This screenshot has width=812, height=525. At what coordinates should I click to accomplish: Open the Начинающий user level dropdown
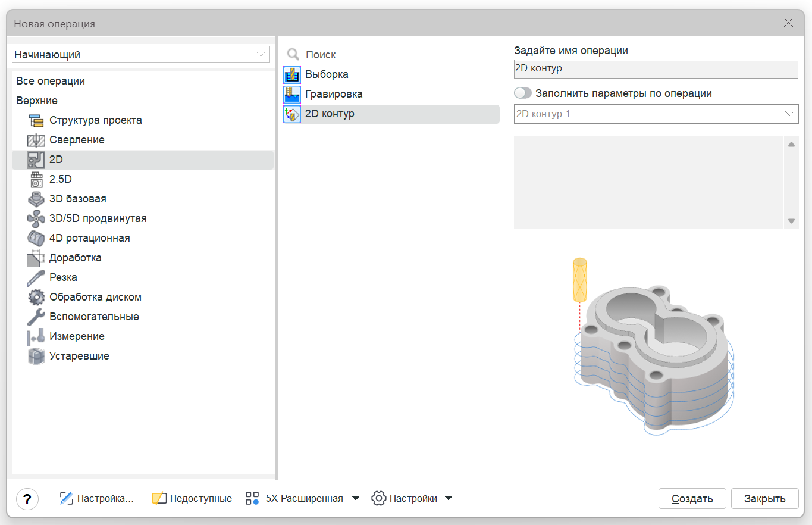pos(141,55)
